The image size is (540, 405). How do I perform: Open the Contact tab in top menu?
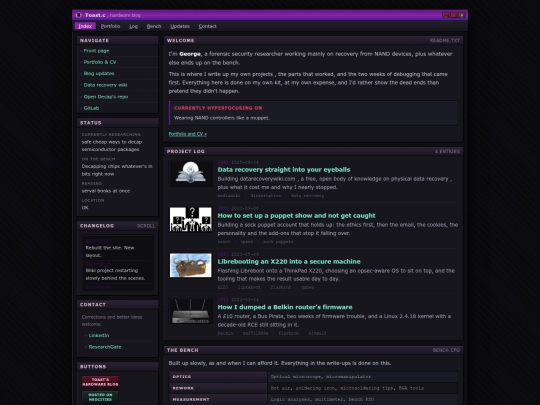(207, 26)
